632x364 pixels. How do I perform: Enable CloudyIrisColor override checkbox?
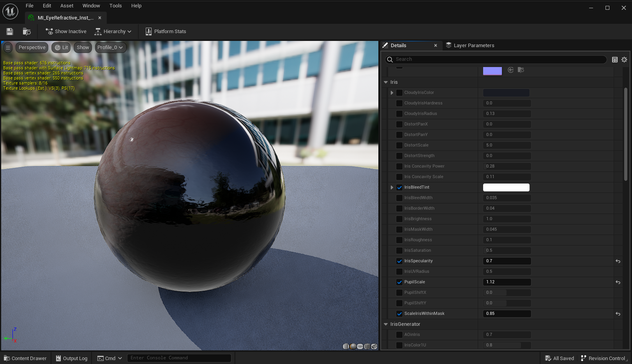tap(399, 93)
